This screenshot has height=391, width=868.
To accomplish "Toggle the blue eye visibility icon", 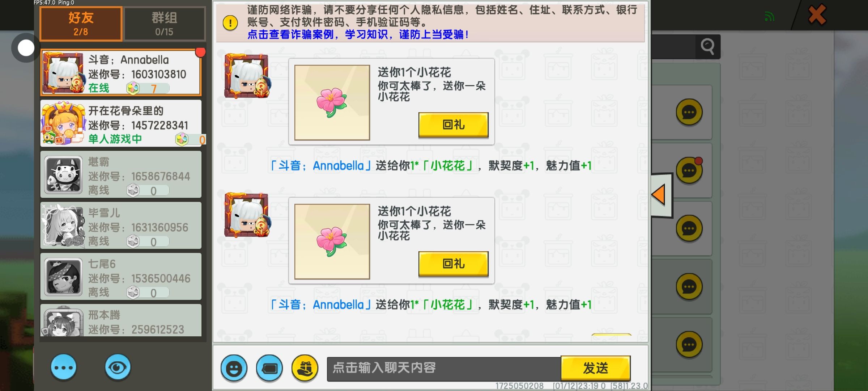I will pyautogui.click(x=118, y=367).
